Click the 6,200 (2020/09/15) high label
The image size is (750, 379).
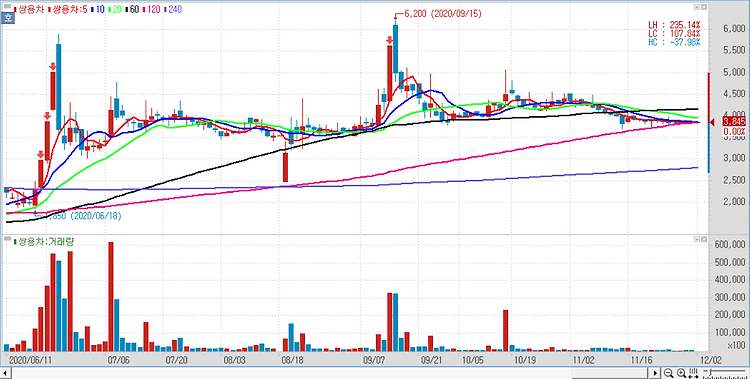(x=443, y=14)
